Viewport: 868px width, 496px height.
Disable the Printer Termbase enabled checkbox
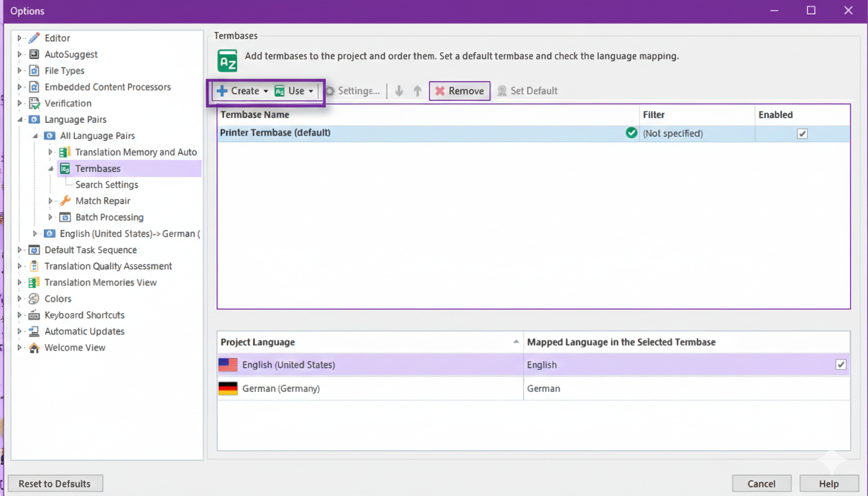(802, 134)
